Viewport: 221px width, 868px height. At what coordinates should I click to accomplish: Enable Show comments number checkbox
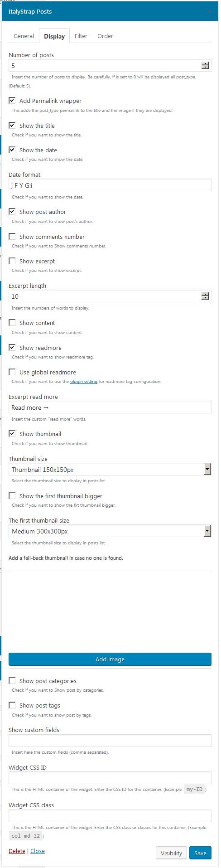(12, 237)
